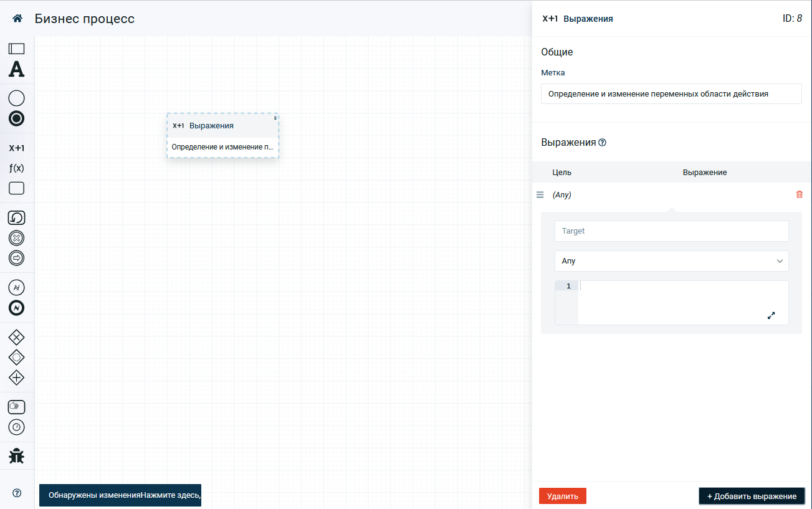
Task: Select the f(x) function tool
Action: point(17,168)
